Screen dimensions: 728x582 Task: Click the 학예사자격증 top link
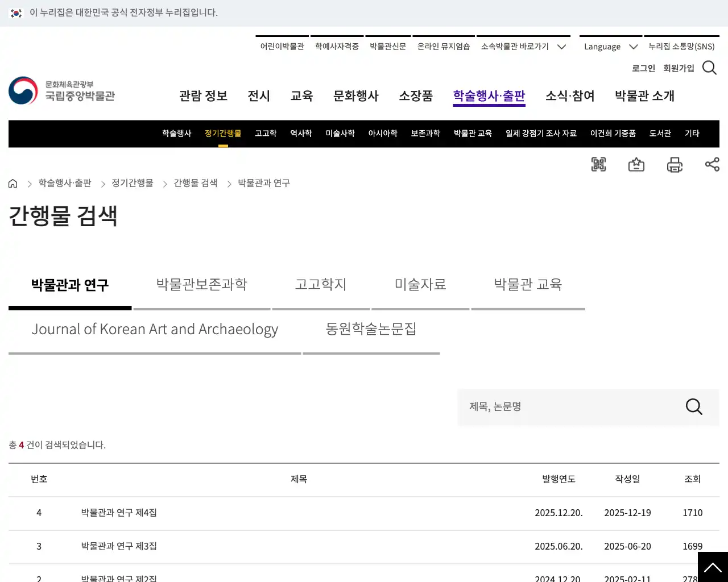tap(337, 47)
